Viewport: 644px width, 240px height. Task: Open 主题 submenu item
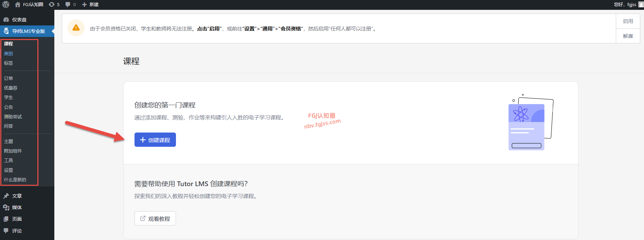click(8, 141)
